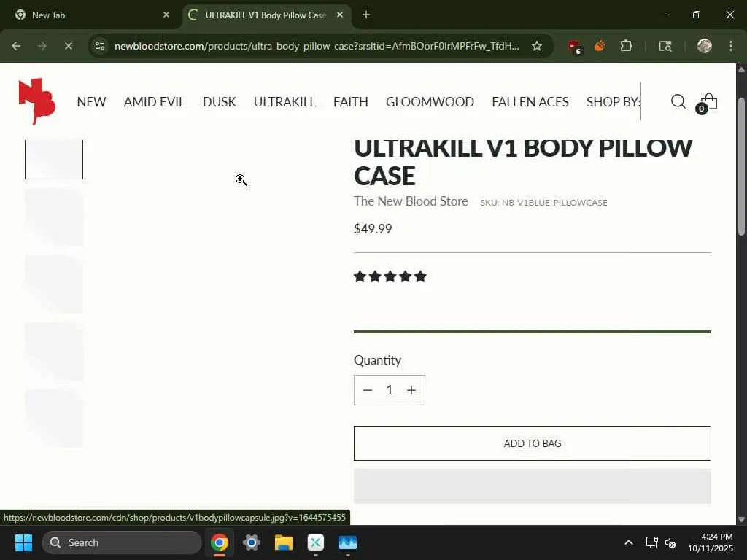Open the ULTRAKILL menu item
Viewport: 747px width, 560px height.
285,102
